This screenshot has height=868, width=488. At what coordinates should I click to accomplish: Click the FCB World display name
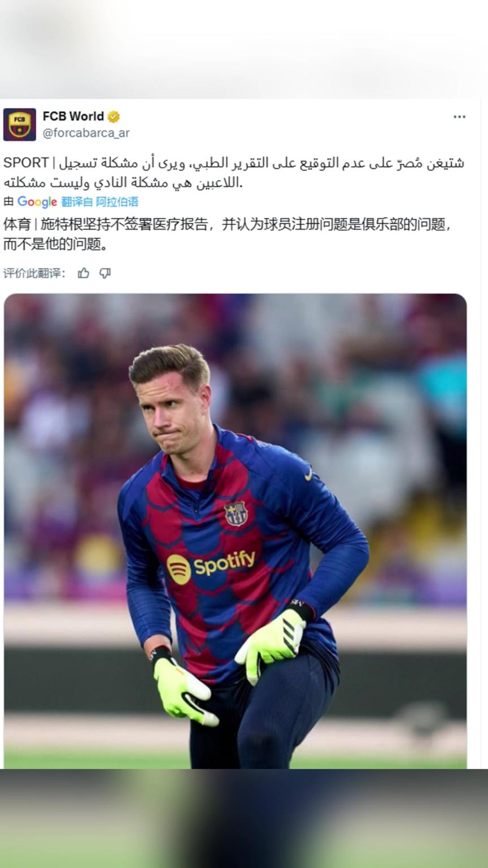click(73, 116)
